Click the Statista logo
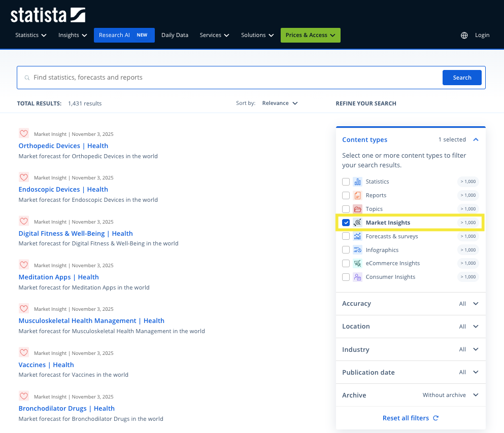The image size is (504, 433). [x=48, y=15]
